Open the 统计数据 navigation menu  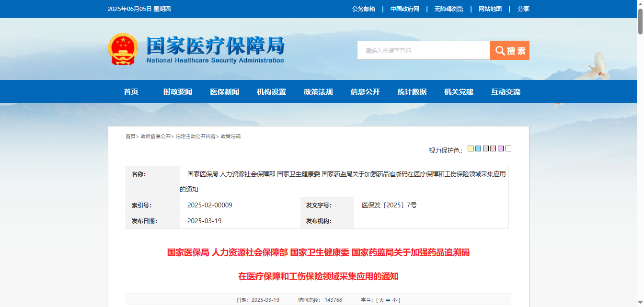tap(412, 92)
